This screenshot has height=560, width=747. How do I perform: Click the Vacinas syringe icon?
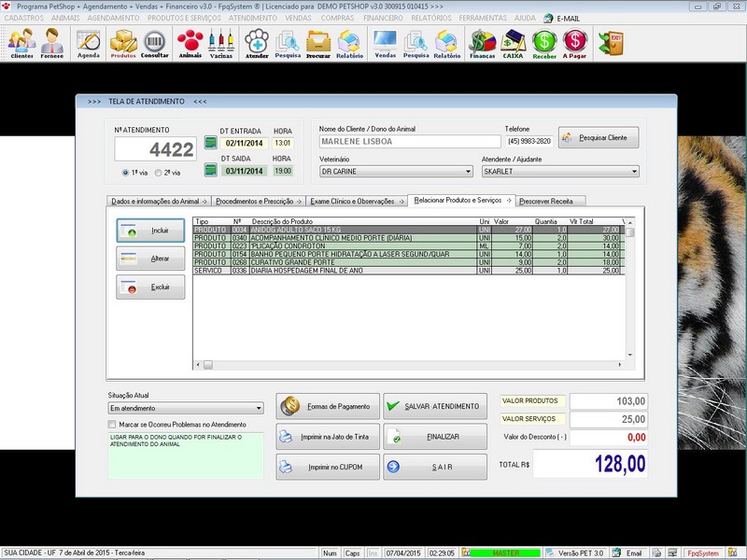click(x=221, y=43)
